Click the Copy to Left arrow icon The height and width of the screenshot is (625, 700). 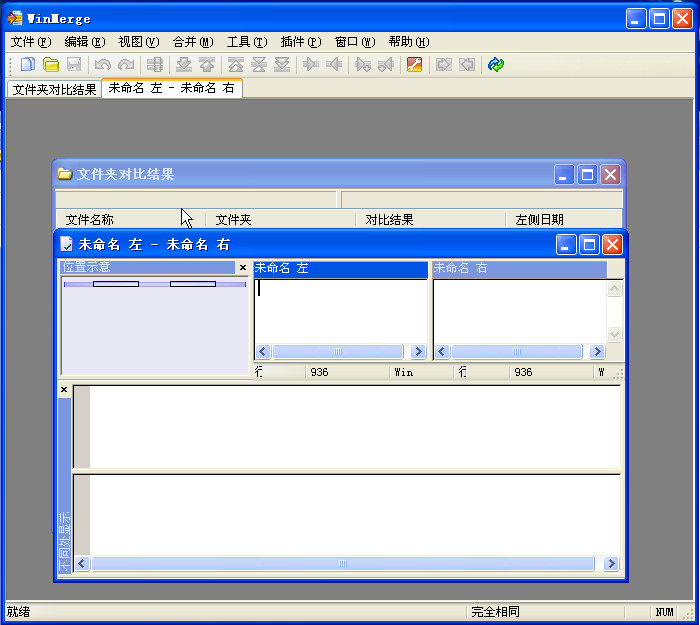point(334,65)
